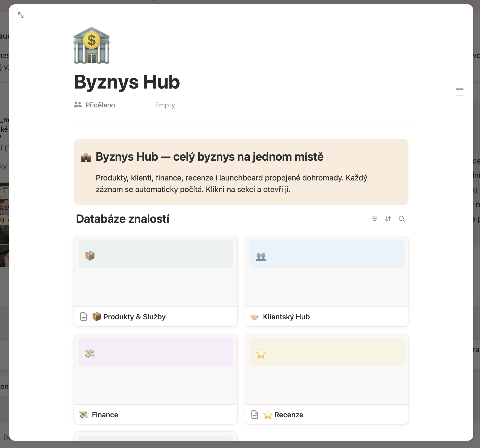This screenshot has height=448, width=480.
Task: Click the Databáze znalostí database title
Action: [x=123, y=219]
